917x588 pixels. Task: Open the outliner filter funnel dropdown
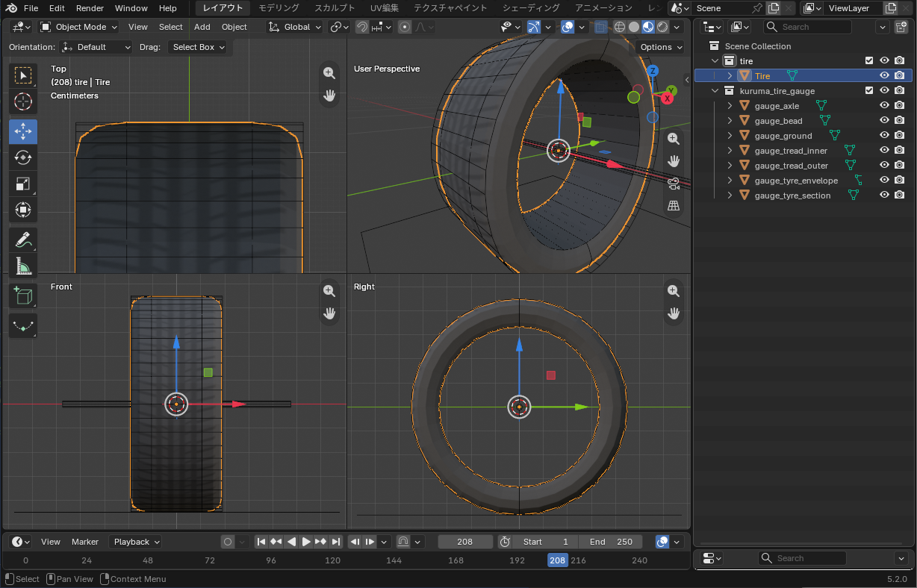(x=882, y=27)
